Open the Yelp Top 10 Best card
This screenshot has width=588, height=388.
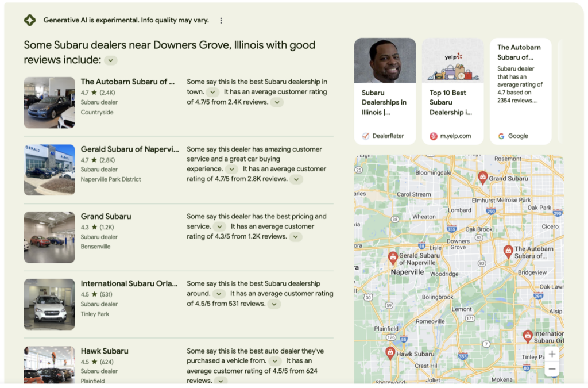452,91
